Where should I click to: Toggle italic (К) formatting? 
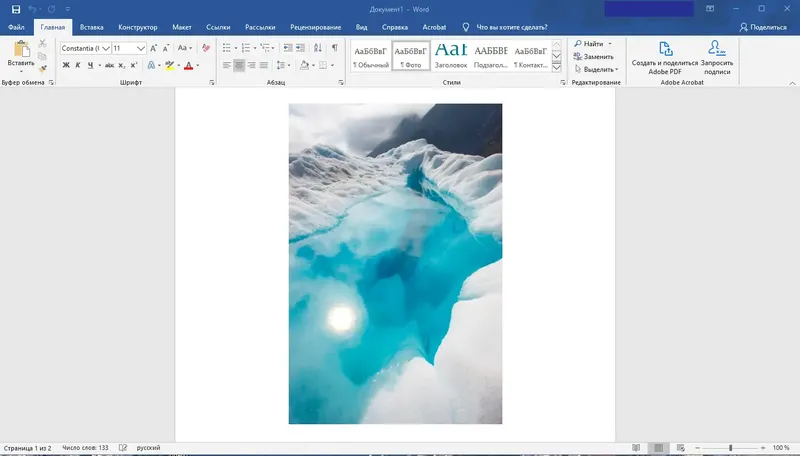click(78, 65)
